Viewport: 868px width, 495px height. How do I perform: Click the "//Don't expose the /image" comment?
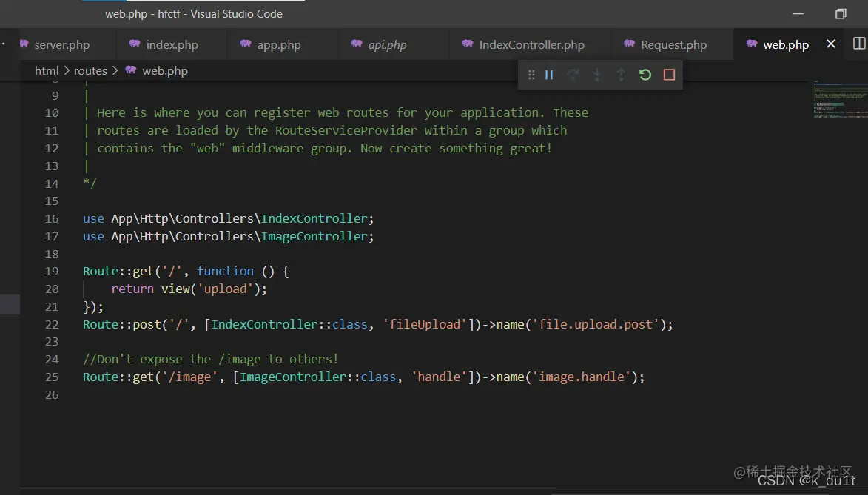click(210, 360)
